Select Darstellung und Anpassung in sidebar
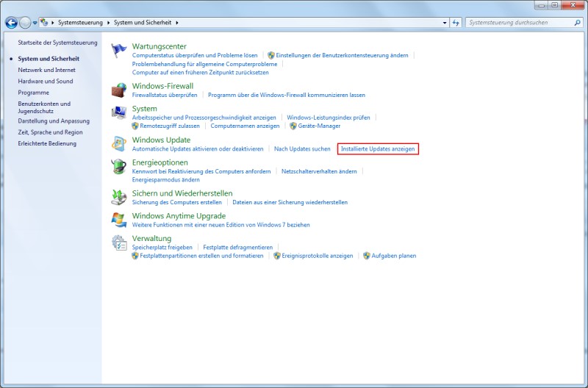The image size is (588, 388). point(54,121)
